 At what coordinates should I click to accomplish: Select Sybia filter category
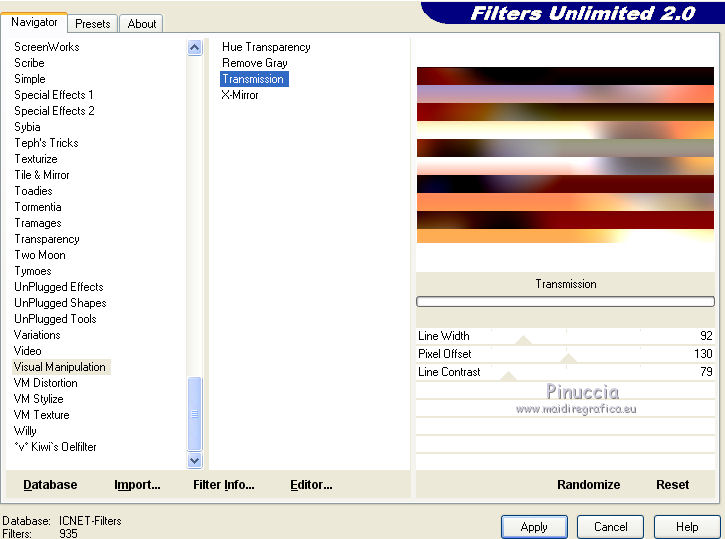tap(27, 127)
